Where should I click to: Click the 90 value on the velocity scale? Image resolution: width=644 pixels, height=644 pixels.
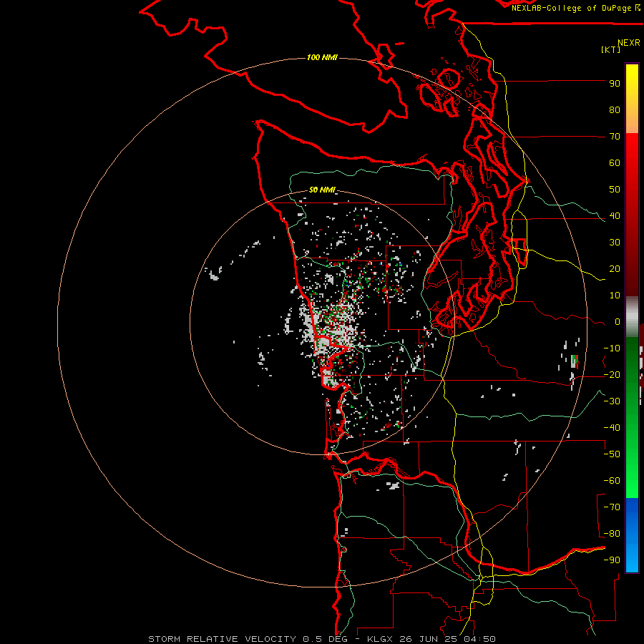click(615, 84)
